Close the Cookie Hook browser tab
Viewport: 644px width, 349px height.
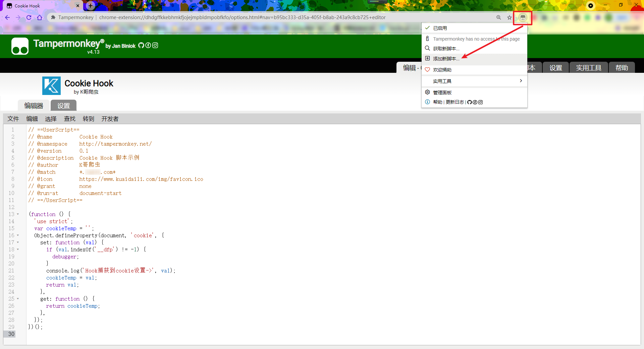tap(78, 6)
